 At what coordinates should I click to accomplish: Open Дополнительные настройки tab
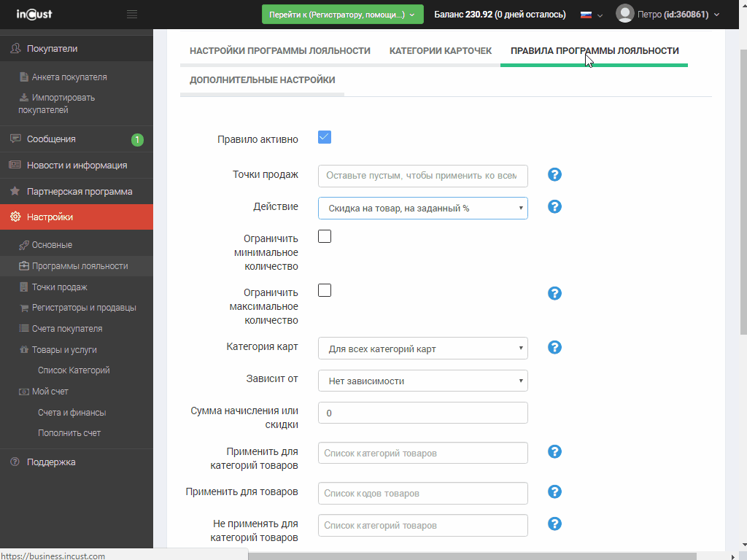(x=262, y=80)
